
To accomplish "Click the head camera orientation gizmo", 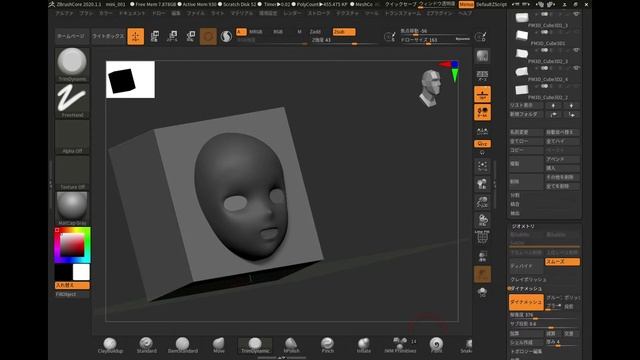I will 430,88.
